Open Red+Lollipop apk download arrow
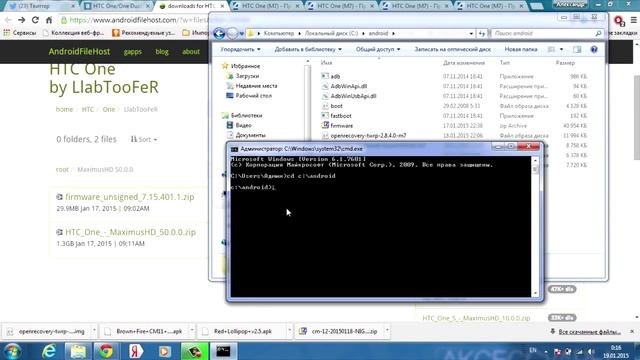Screen dimensions: 640x360 [x=289, y=331]
